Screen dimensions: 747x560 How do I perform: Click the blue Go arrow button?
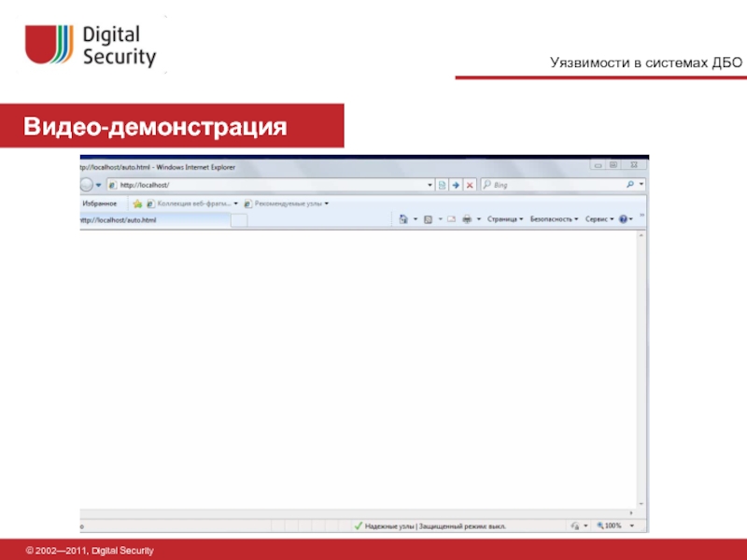point(456,185)
